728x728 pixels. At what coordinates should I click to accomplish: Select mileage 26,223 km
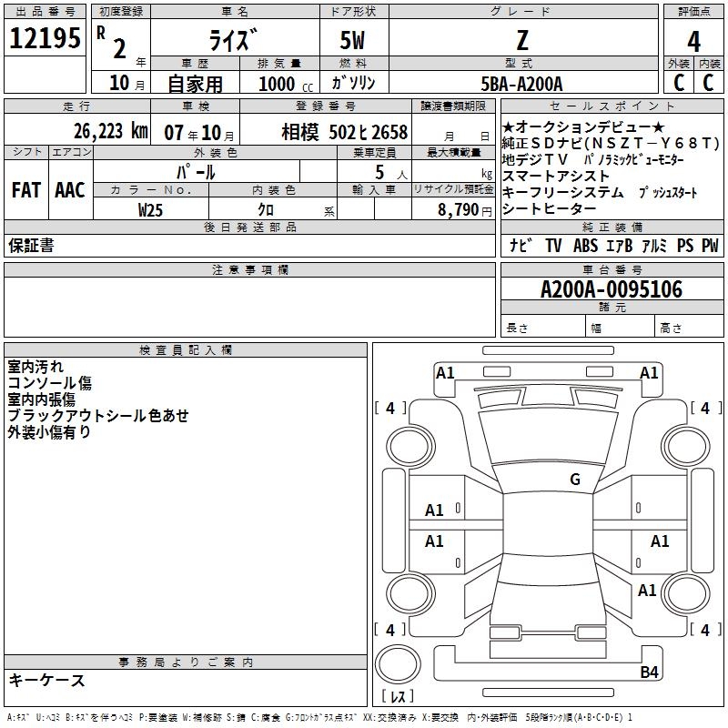coord(111,131)
